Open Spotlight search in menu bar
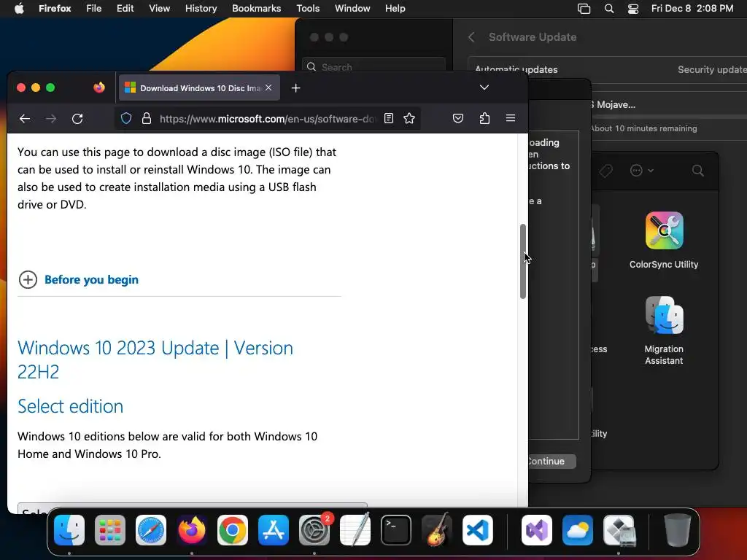This screenshot has height=560, width=747. tap(609, 9)
